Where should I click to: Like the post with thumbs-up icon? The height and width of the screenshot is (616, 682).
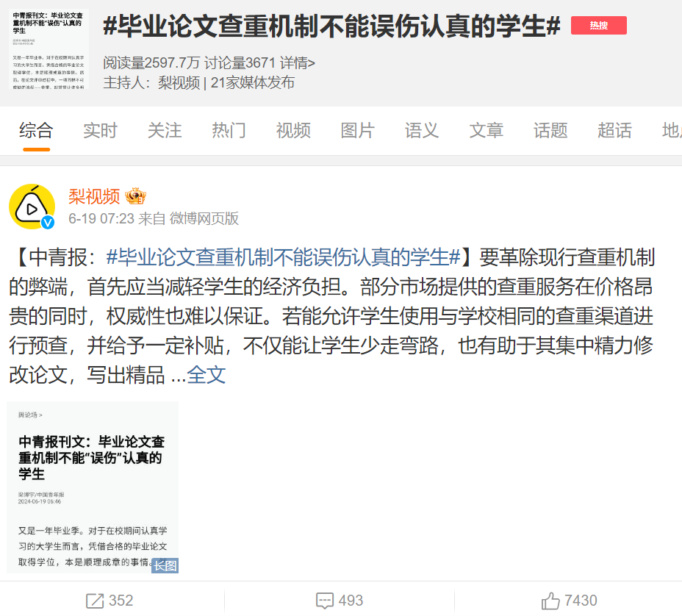pos(550,601)
